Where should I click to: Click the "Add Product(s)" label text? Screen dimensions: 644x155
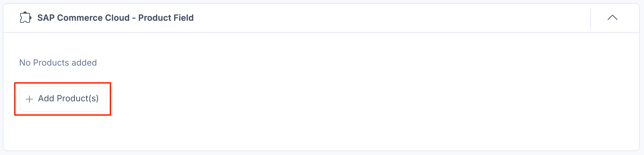68,99
